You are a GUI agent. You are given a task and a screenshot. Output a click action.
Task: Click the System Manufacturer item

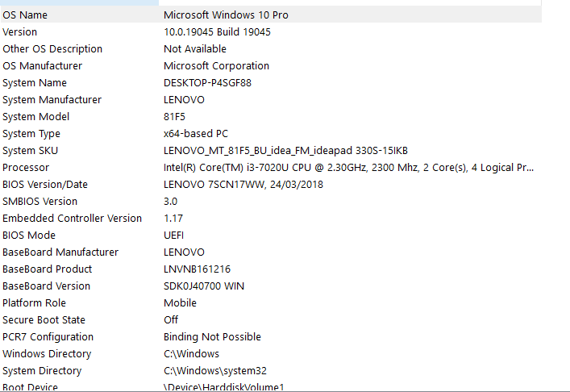(52, 100)
